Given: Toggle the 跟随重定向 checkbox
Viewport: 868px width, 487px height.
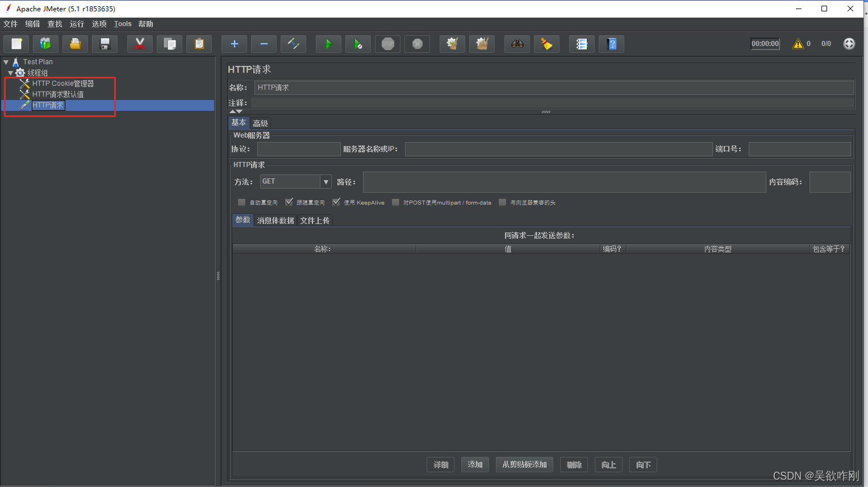Looking at the screenshot, I should pos(289,202).
